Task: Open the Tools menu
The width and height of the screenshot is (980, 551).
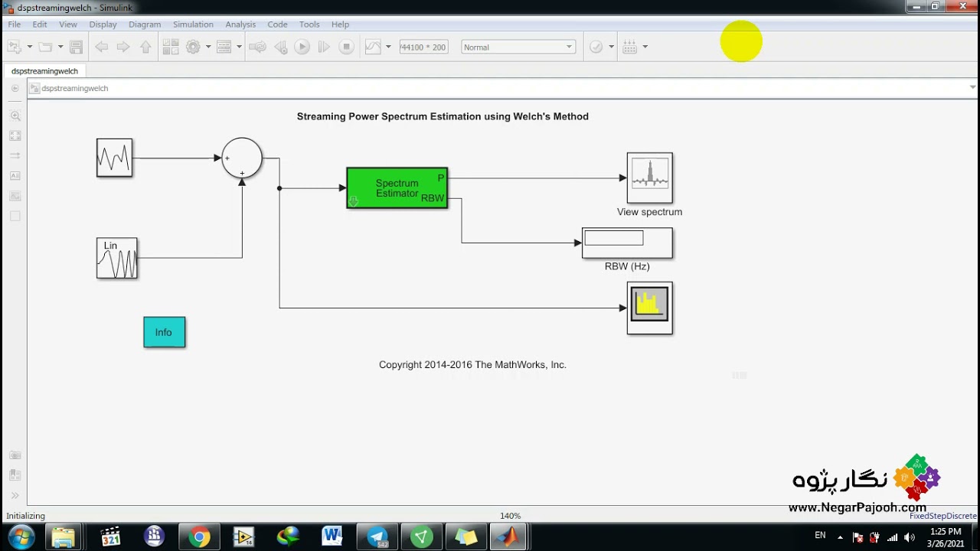Action: (309, 24)
